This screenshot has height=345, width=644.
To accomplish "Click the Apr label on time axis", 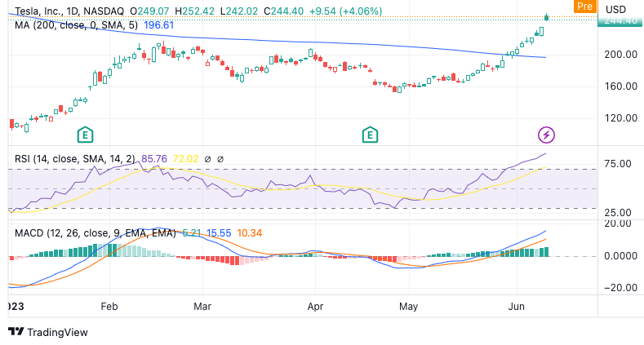I will (x=315, y=307).
